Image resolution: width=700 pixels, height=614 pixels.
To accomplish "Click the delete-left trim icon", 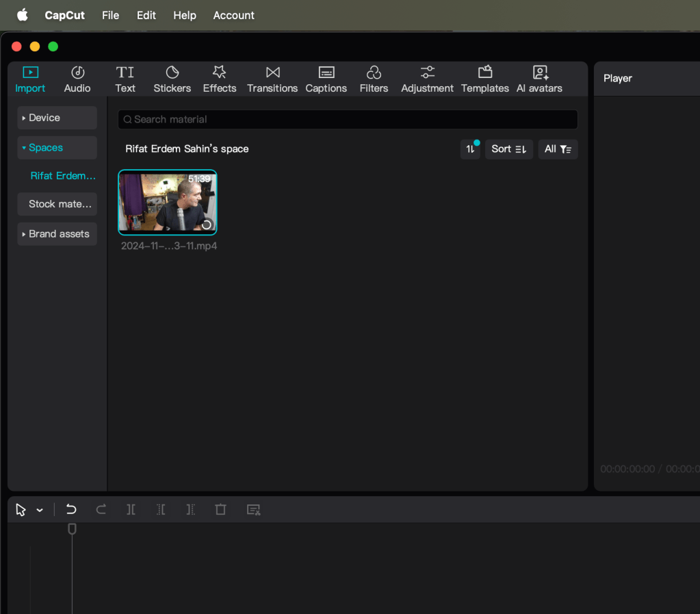I will click(x=161, y=509).
